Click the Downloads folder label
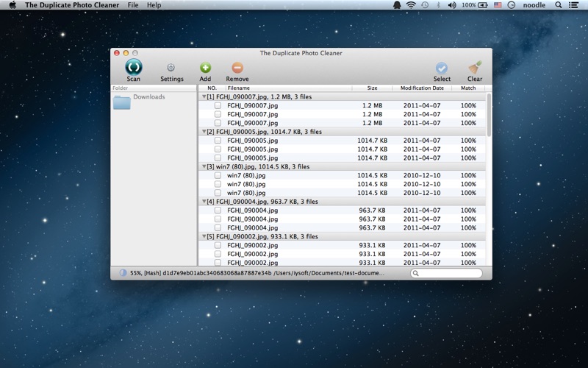The height and width of the screenshot is (368, 588). [x=149, y=96]
